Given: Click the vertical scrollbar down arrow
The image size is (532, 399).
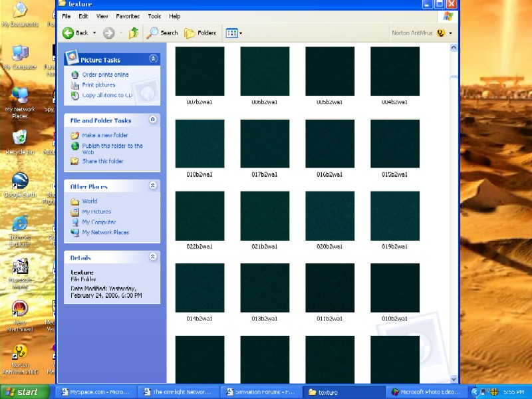Looking at the screenshot, I should [x=454, y=379].
